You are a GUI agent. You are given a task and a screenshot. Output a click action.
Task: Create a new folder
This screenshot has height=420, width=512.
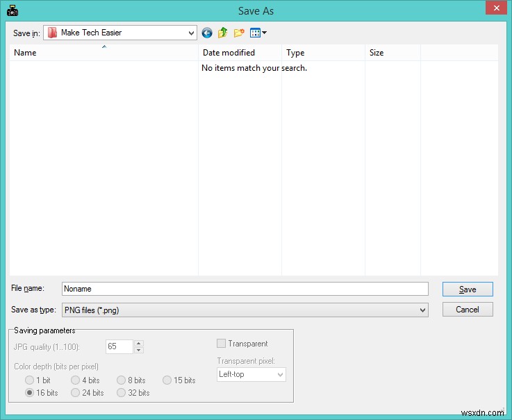point(239,33)
